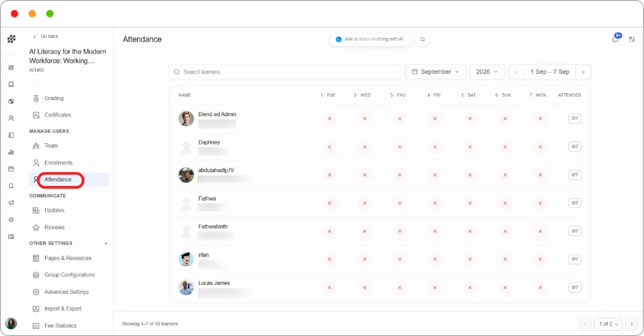
Task: Go to next page of learners
Action: 632,324
